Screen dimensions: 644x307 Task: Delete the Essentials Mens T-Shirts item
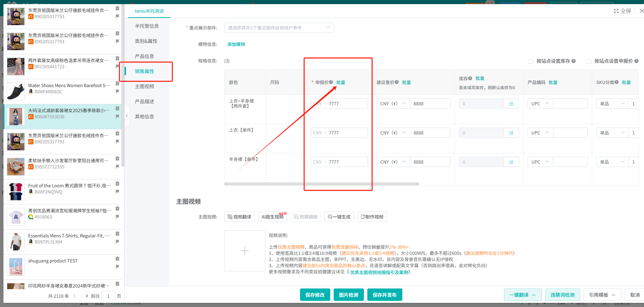117,234
